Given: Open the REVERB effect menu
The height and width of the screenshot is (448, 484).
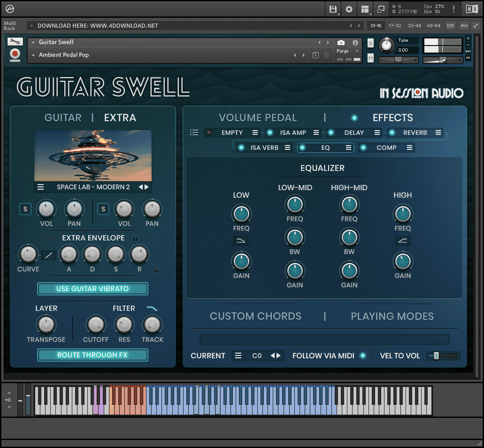Looking at the screenshot, I should (438, 133).
